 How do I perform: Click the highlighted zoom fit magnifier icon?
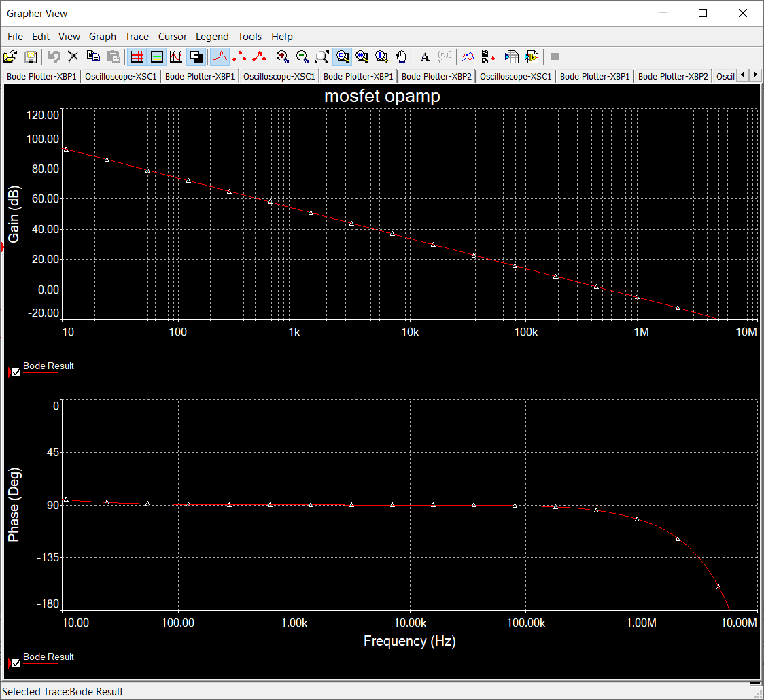click(343, 57)
